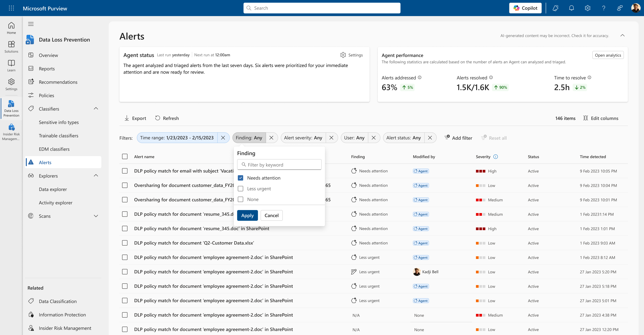Uncheck the Needs attention checkbox
The height and width of the screenshot is (335, 644).
point(240,178)
